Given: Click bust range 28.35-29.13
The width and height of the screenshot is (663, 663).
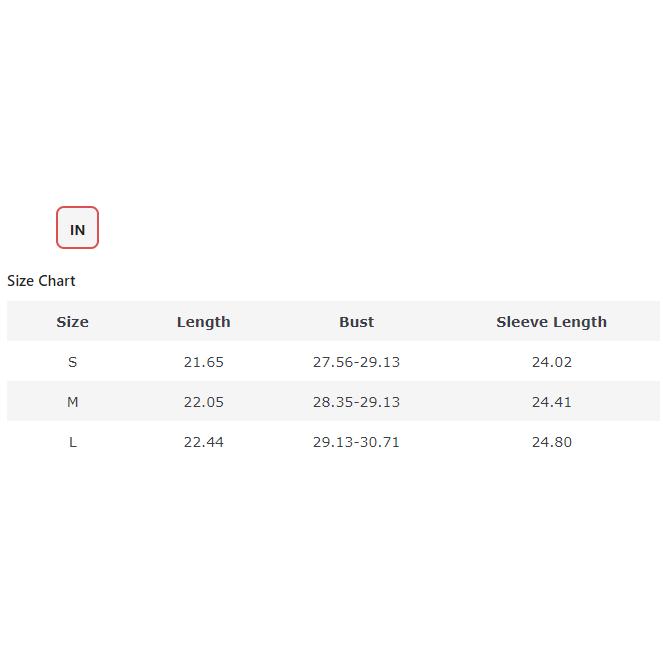Looking at the screenshot, I should tap(356, 402).
